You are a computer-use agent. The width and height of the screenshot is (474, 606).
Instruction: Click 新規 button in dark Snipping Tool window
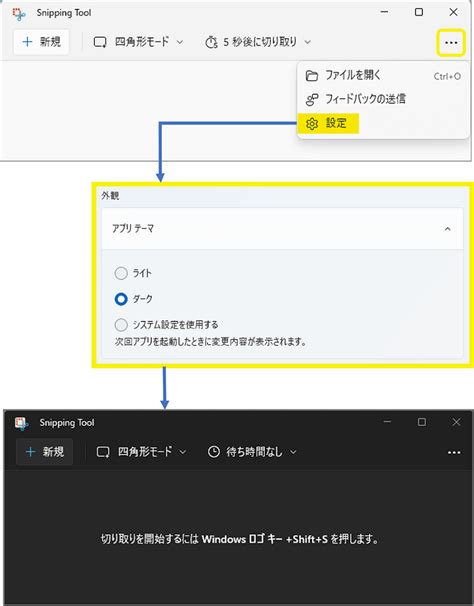pos(44,451)
